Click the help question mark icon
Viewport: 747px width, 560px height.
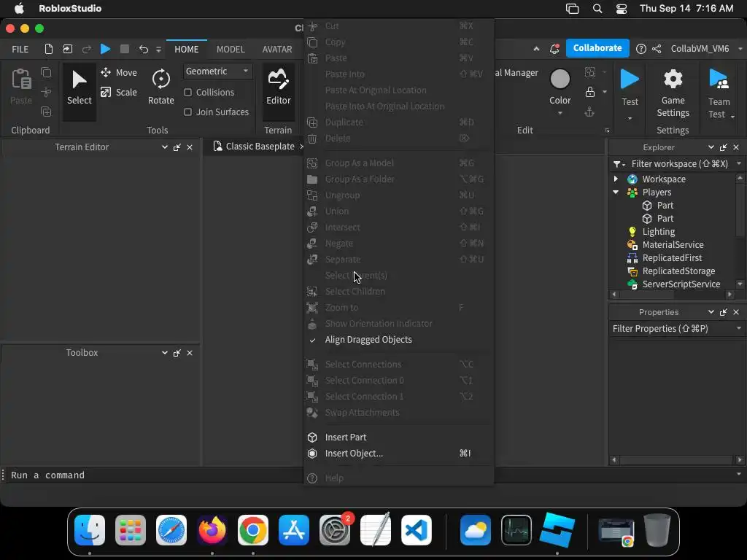(640, 49)
